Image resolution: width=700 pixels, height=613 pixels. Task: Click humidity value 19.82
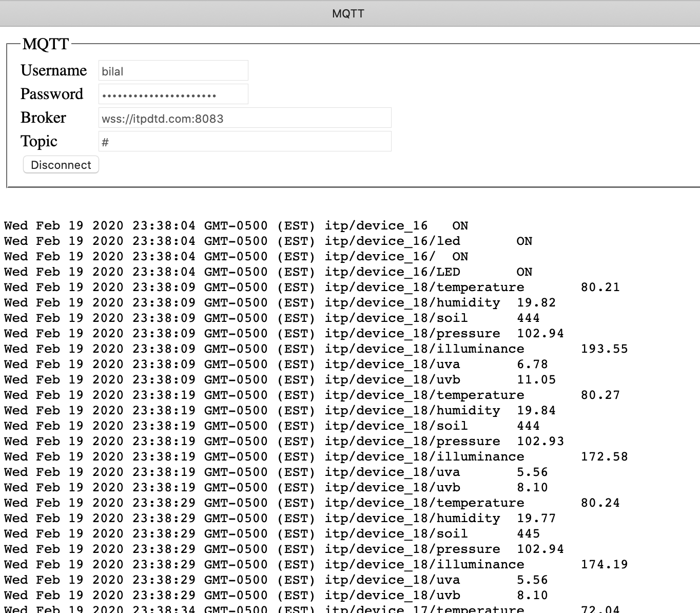[536, 303]
